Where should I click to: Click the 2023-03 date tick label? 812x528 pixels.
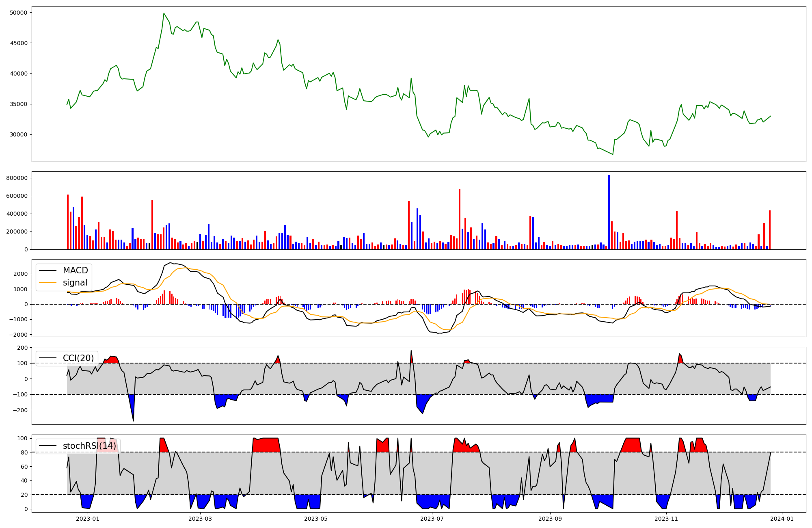(x=200, y=519)
